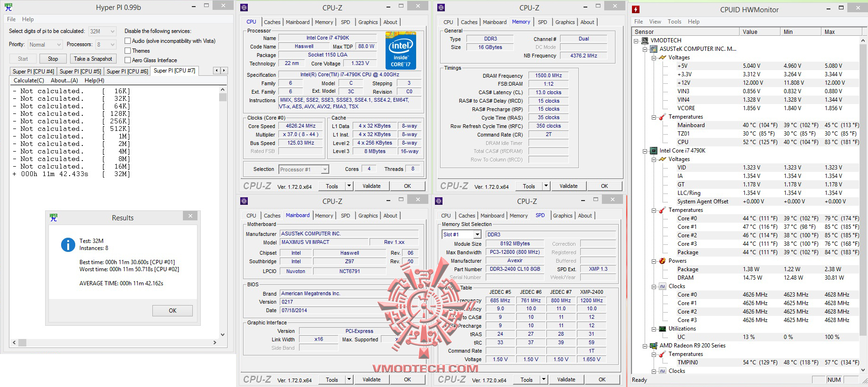Click the Hyper PI title bar app icon
This screenshot has height=387, width=868.
click(8, 7)
